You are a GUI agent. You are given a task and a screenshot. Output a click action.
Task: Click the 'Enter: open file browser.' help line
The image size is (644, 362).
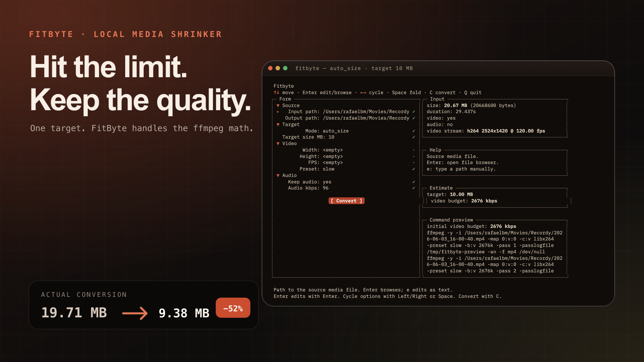click(463, 163)
